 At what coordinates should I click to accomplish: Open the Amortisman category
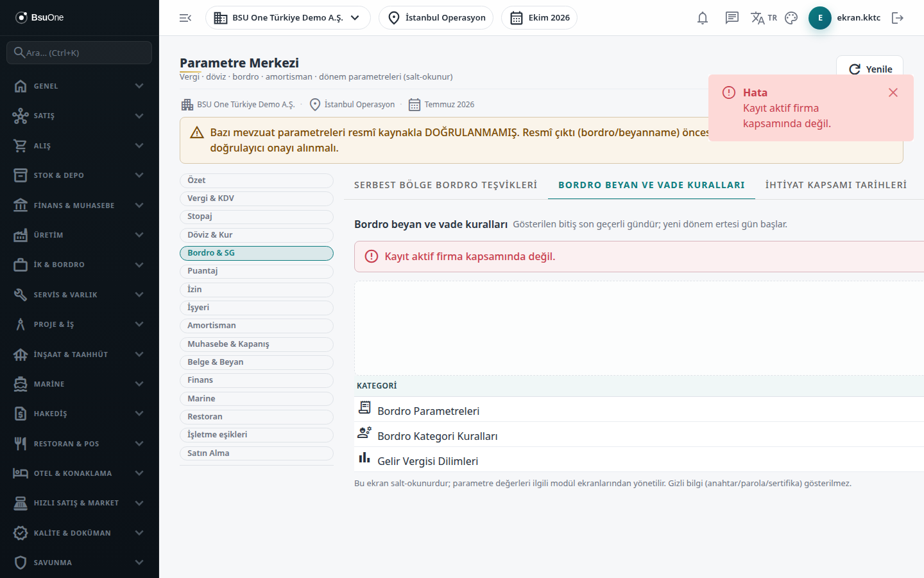[257, 326]
